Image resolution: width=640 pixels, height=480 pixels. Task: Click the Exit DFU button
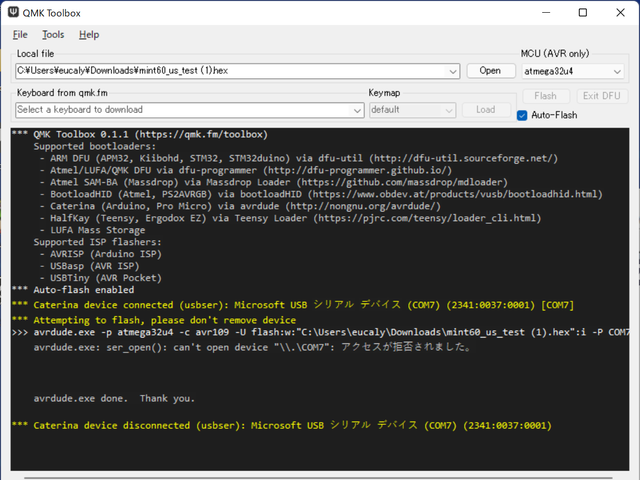[x=602, y=97]
